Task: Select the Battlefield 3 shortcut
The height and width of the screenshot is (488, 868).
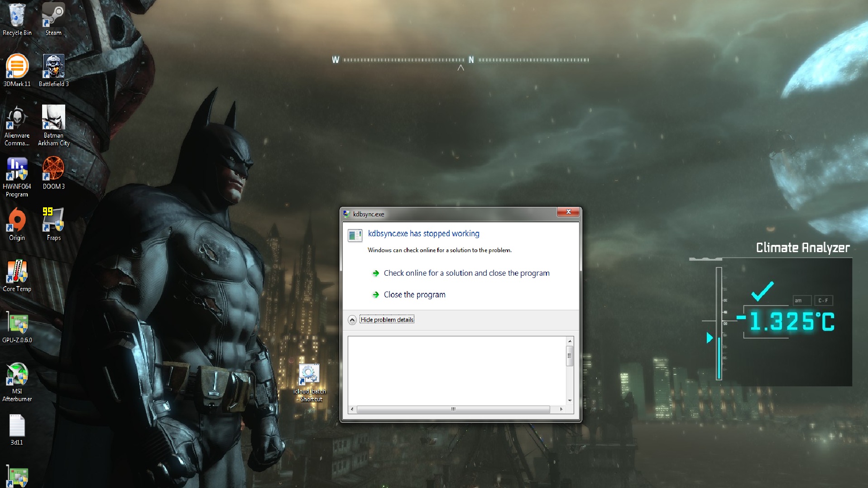Action: tap(53, 70)
